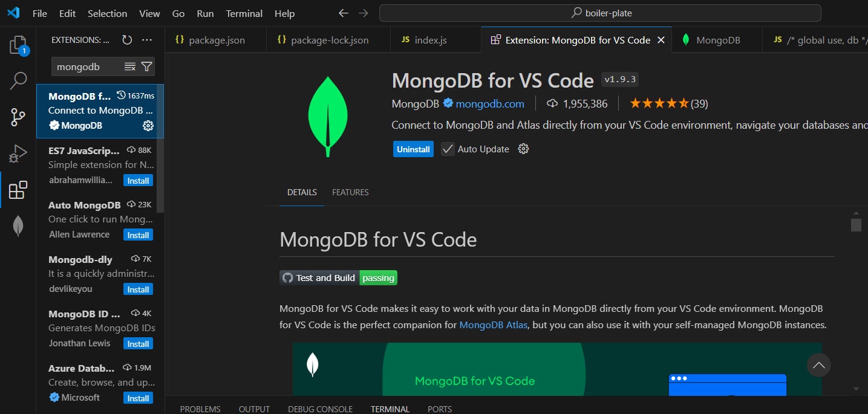Select the Extensions view icon

pyautogui.click(x=18, y=190)
